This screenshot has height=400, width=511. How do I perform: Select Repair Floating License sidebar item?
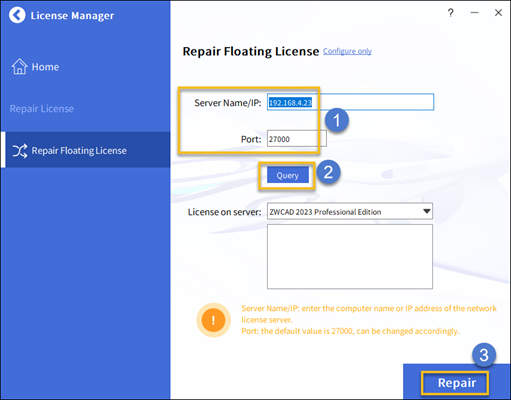[x=85, y=150]
